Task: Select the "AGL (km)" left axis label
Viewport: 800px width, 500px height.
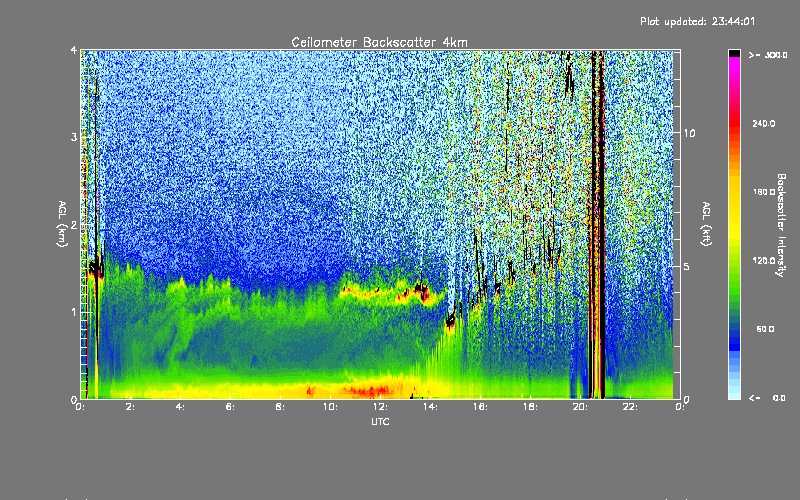Action: coord(62,224)
